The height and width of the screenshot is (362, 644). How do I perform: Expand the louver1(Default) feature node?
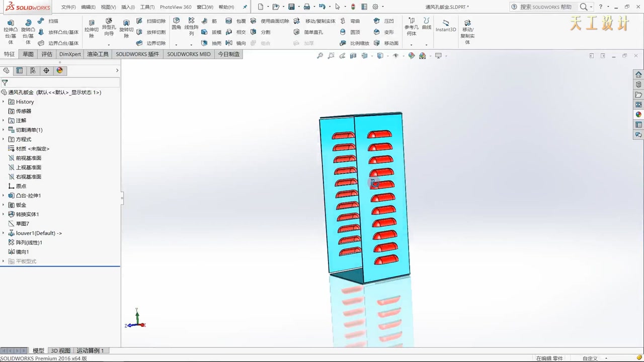[x=4, y=233]
